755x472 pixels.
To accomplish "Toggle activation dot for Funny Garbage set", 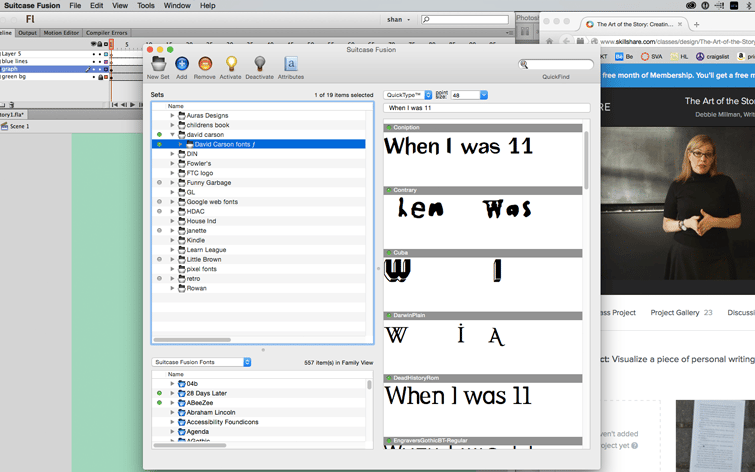I will coord(159,183).
